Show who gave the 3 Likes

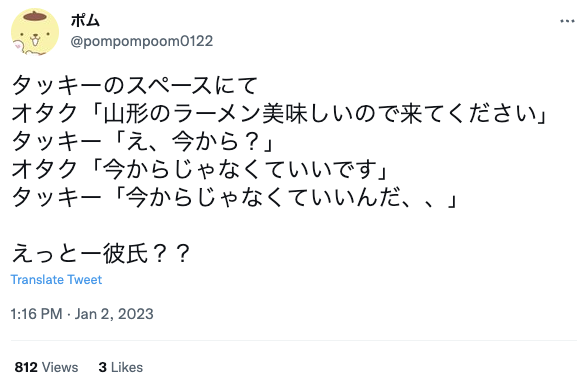tap(121, 367)
